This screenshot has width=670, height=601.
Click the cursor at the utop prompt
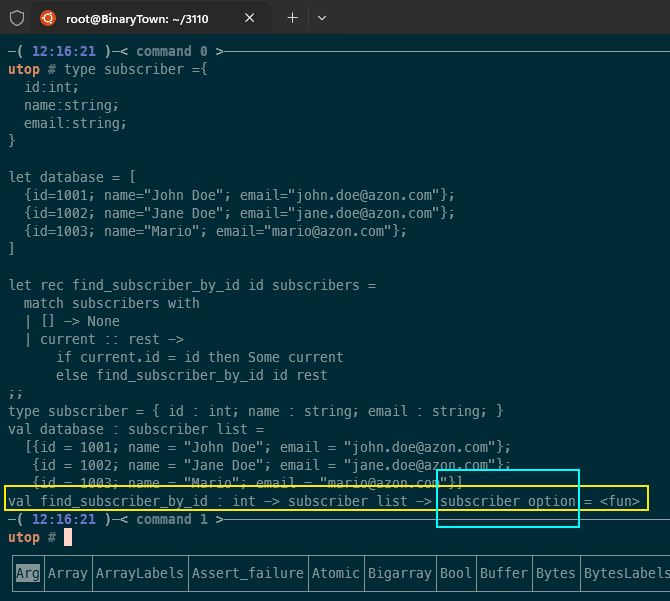tap(68, 537)
